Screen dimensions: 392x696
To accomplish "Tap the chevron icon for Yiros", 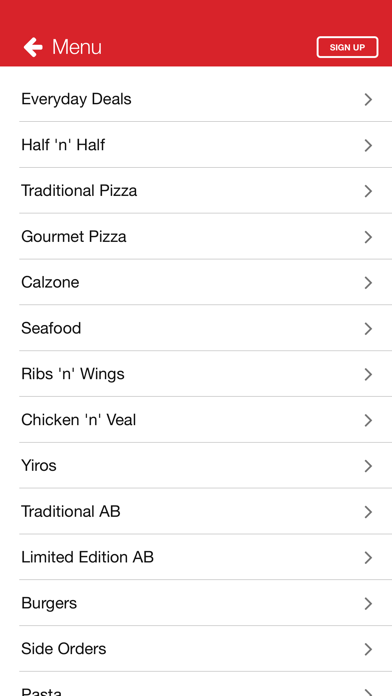I will (368, 466).
